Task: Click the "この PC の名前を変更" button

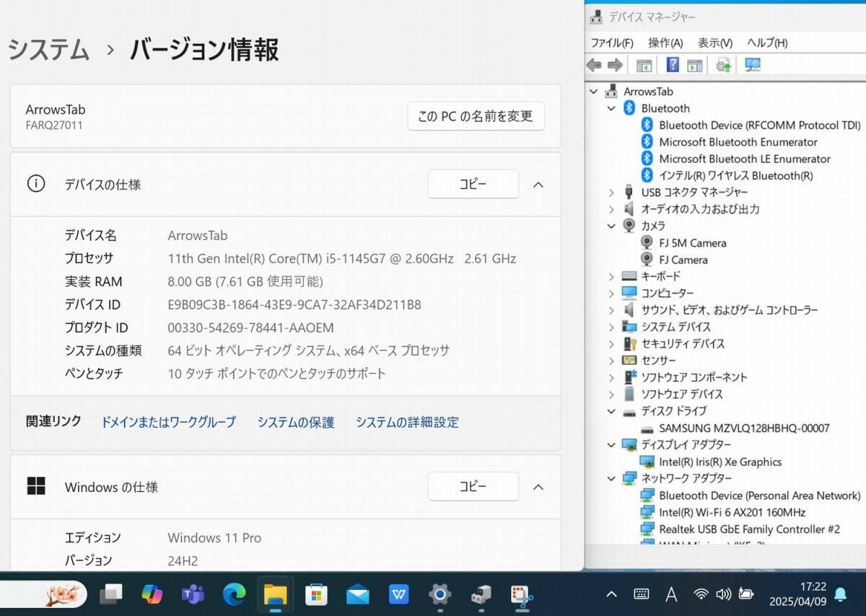Action: (x=476, y=116)
